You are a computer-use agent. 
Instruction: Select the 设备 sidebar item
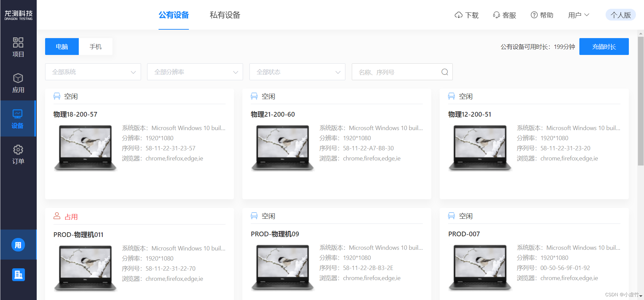[x=18, y=119]
